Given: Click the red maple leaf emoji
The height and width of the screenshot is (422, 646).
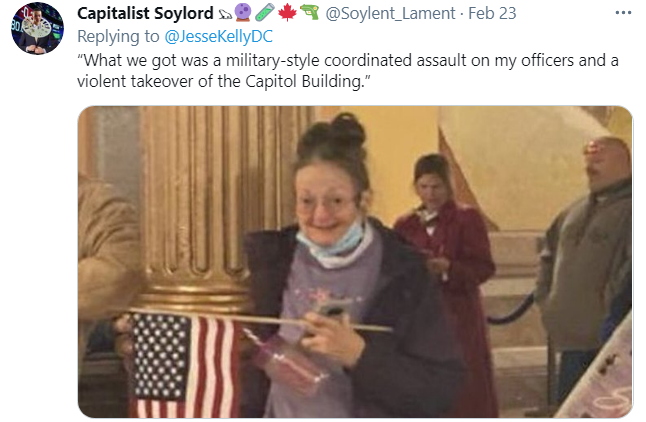Looking at the screenshot, I should (287, 12).
